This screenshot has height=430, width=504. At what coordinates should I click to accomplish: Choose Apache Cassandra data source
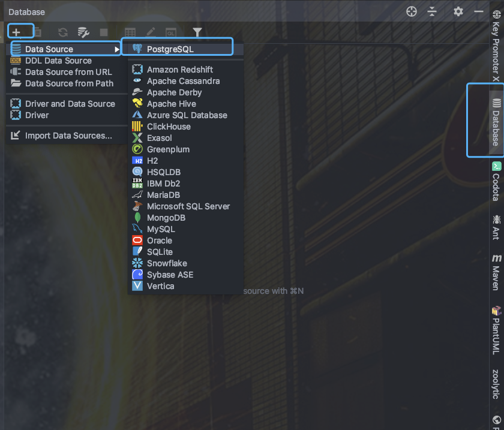(186, 81)
